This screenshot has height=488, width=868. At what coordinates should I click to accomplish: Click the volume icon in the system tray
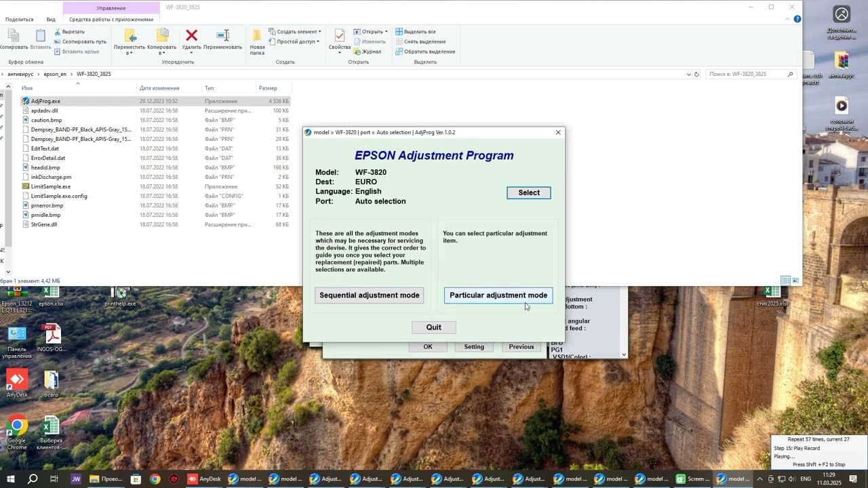click(x=791, y=479)
